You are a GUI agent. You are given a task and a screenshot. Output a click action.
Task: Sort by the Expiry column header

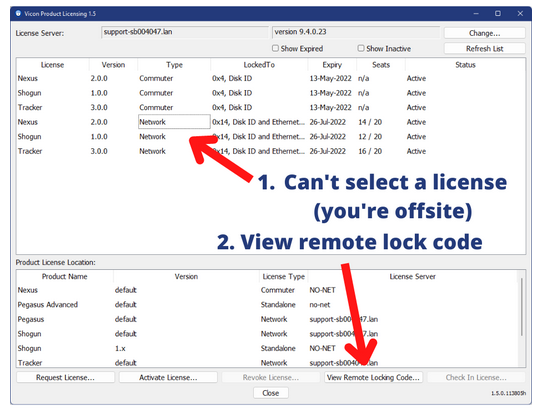click(x=332, y=65)
